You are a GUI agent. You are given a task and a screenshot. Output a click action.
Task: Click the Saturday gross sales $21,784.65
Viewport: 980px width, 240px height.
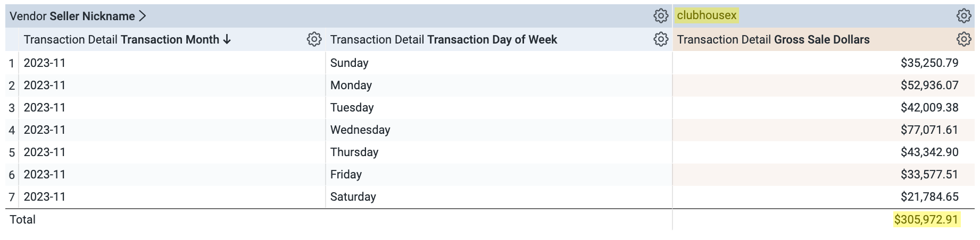(929, 196)
